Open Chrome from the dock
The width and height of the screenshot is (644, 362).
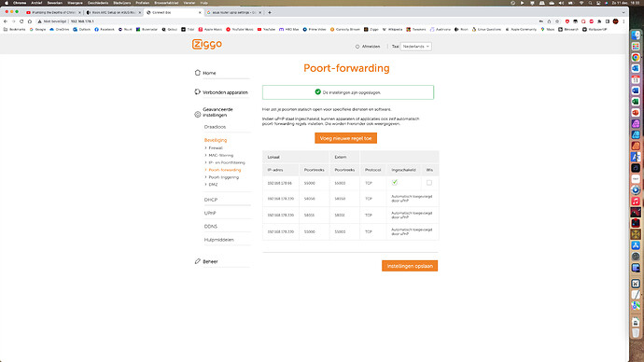(x=636, y=58)
